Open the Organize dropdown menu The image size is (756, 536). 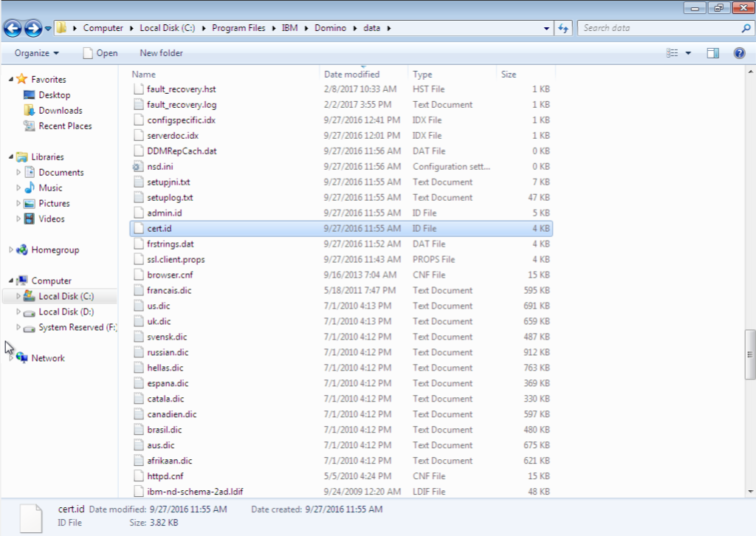(x=36, y=53)
